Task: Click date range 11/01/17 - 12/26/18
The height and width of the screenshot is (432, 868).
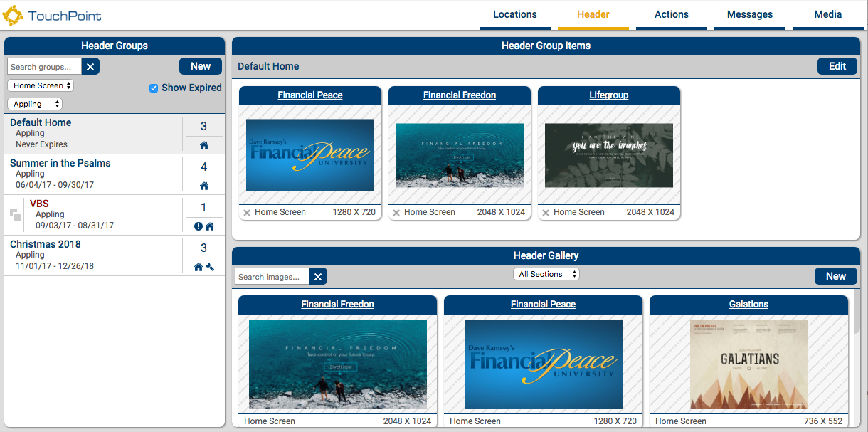Action: click(x=55, y=266)
